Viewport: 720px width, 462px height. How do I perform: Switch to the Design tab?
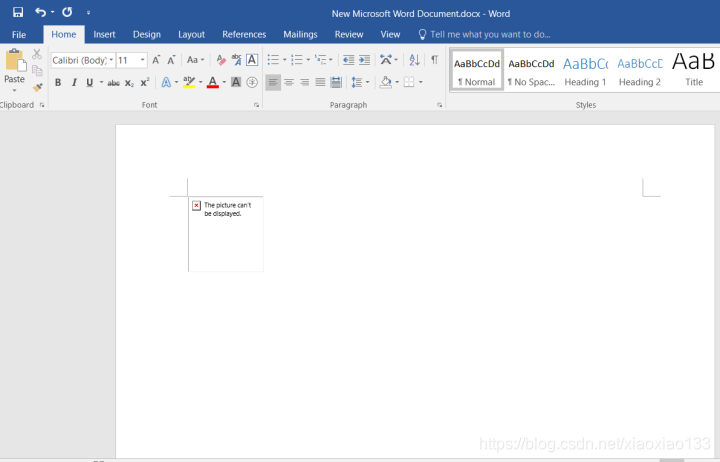[147, 34]
